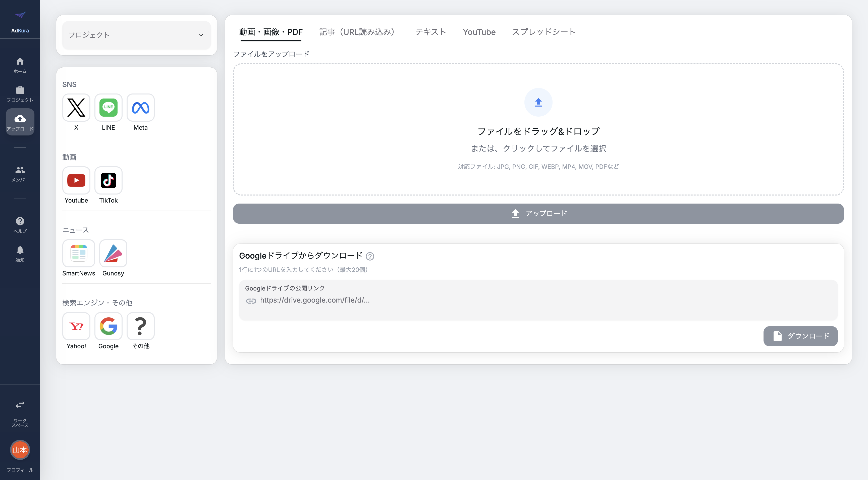Select the TikTok video platform

click(108, 180)
